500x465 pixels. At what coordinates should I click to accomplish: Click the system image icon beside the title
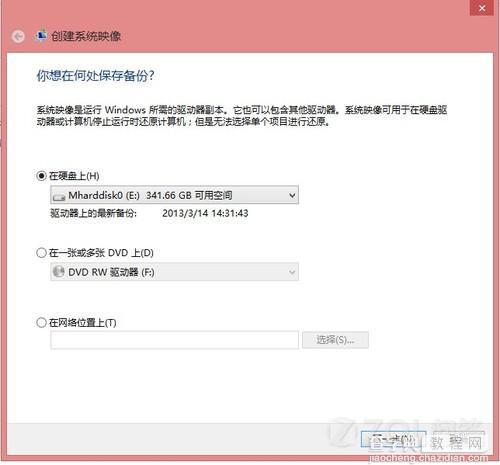(41, 35)
